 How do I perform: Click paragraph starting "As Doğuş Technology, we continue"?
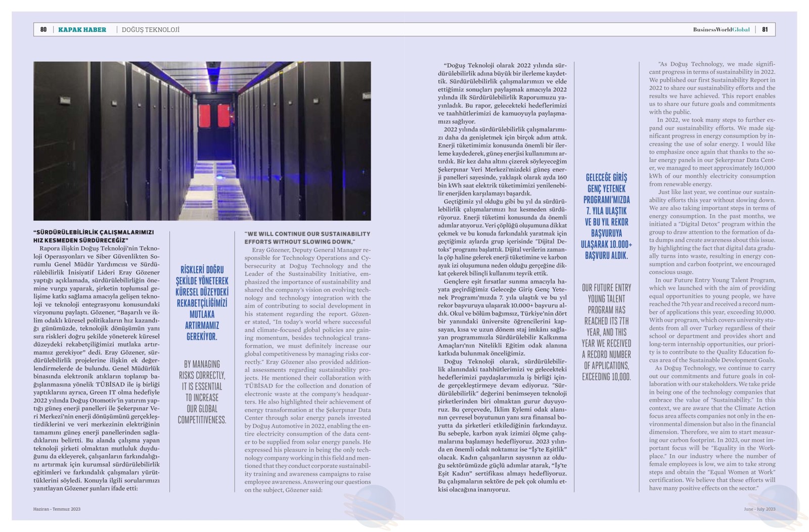point(712,428)
